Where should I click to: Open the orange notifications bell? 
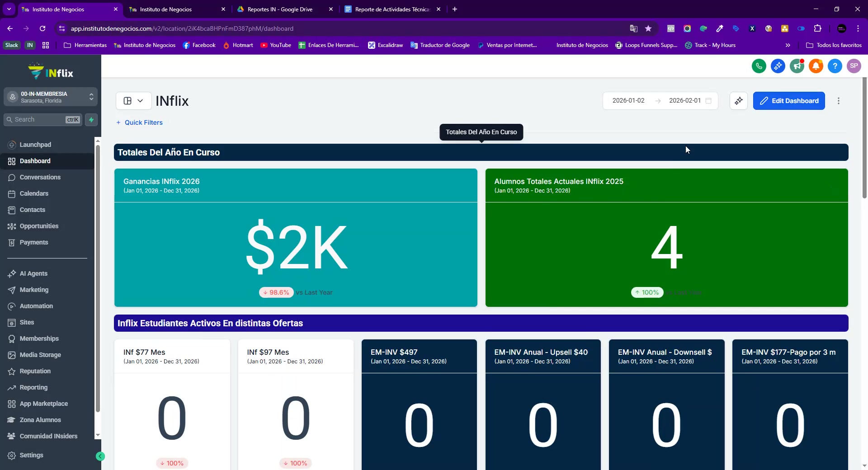(x=816, y=66)
